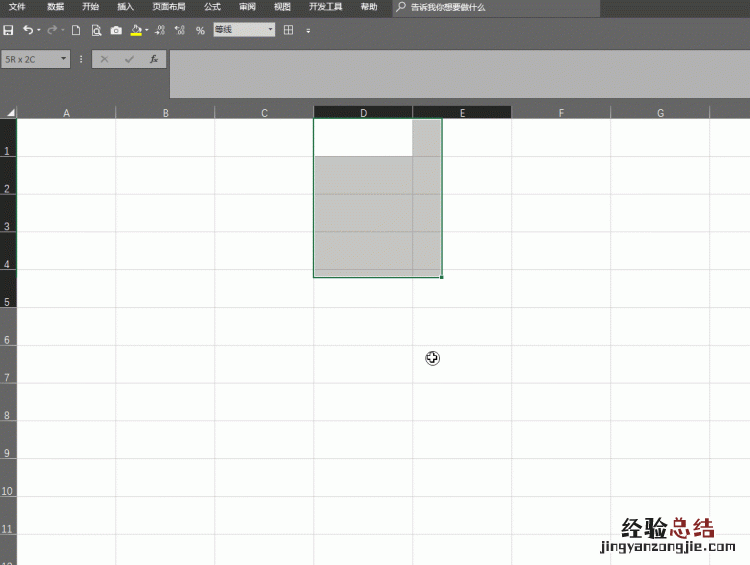Open Print Preview icon

pos(96,30)
